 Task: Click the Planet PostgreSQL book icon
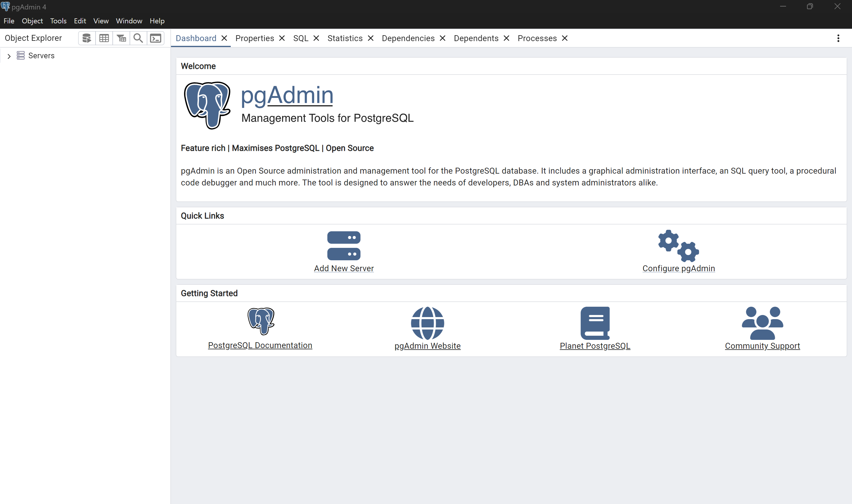(x=595, y=323)
